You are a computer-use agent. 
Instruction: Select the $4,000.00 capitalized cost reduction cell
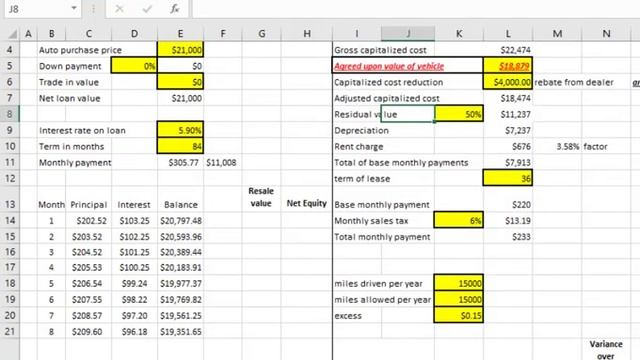coord(508,82)
